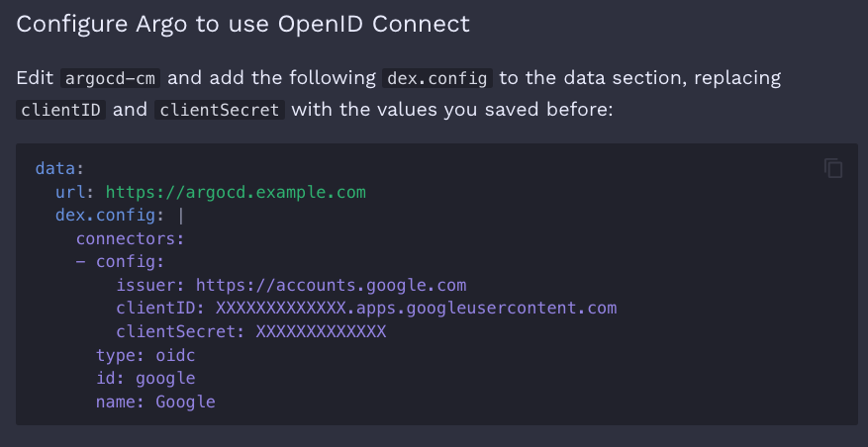Click the url: key in code
The width and height of the screenshot is (868, 447).
click(77, 193)
